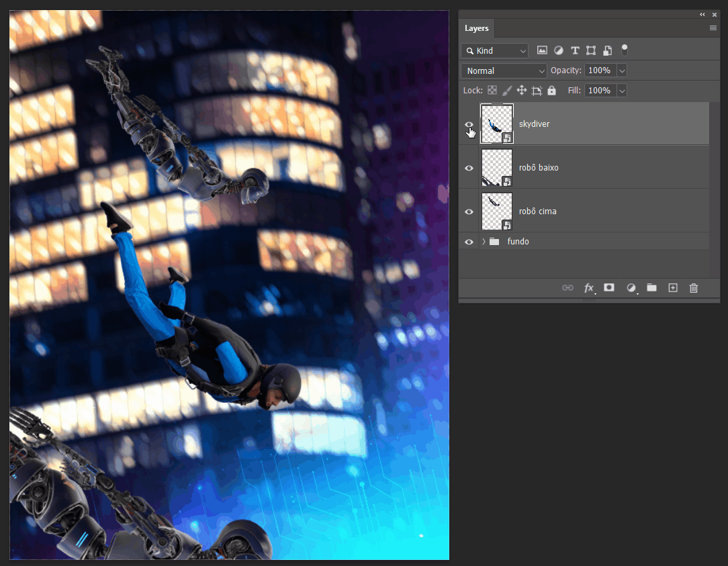Open the Normal blend mode dropdown
The image size is (728, 566).
[504, 70]
